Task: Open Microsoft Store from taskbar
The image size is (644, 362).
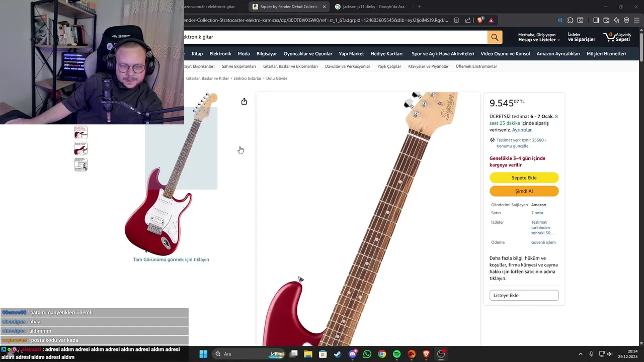Action: point(323,354)
